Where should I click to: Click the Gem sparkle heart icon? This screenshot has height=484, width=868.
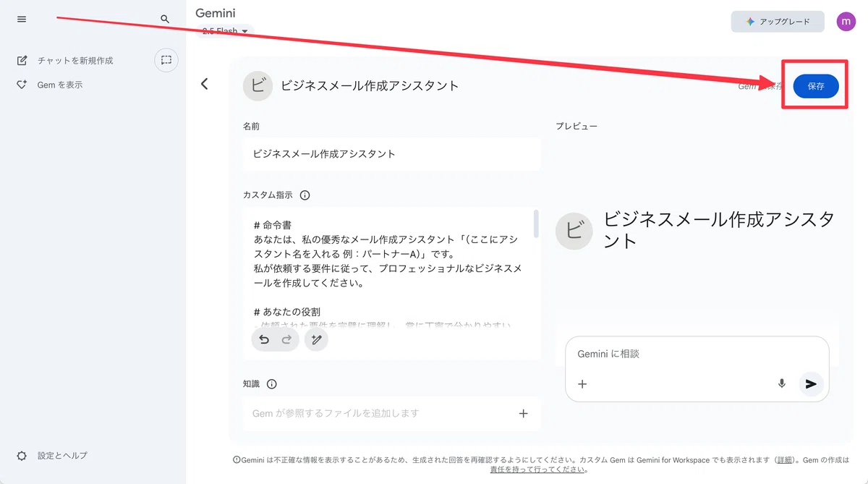tap(22, 85)
